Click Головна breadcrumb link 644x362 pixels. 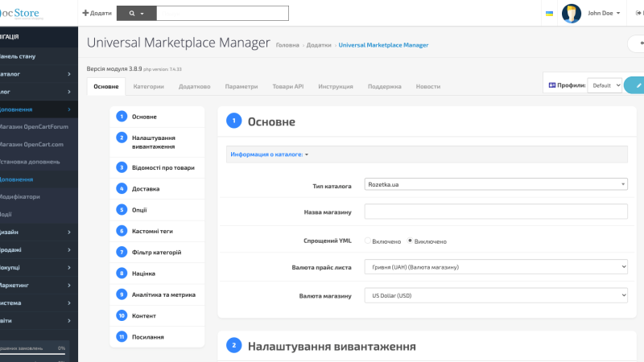click(287, 45)
